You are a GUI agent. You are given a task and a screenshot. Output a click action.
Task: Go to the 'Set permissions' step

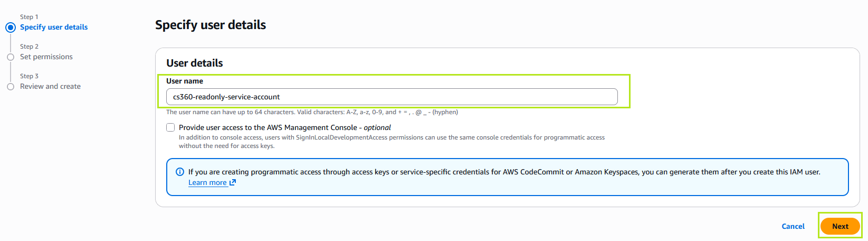tap(46, 57)
